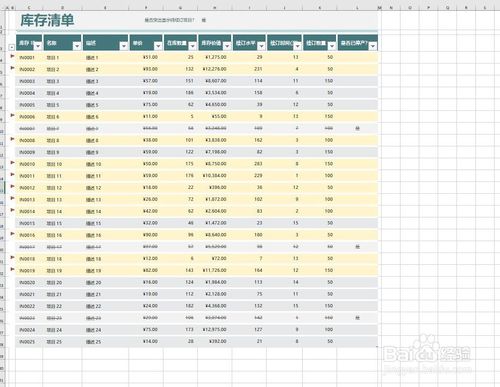Screen dimensions: 500x387
Task: Select the quantity cell 132 in row IN0002
Action: point(180,69)
